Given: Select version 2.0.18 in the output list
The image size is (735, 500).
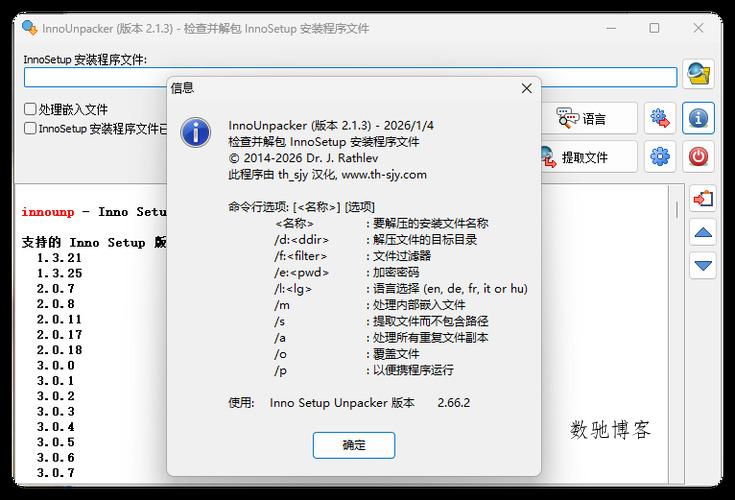Looking at the screenshot, I should 59,350.
